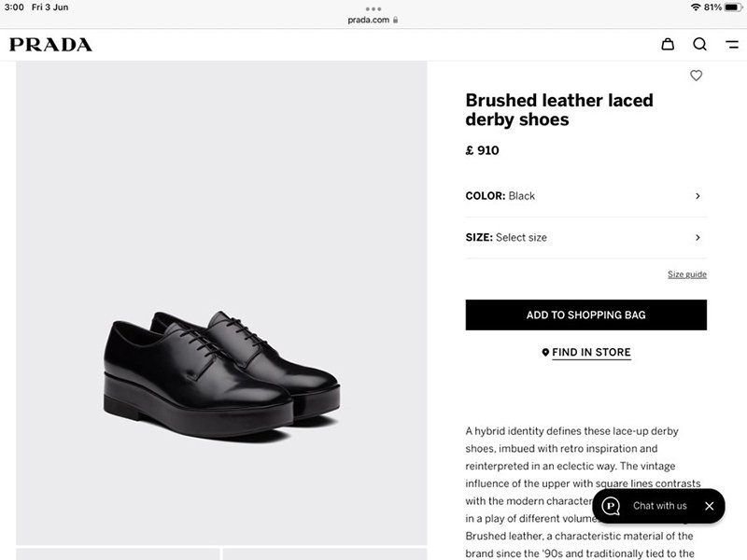747x560 pixels.
Task: Click the search magnifier icon
Action: (x=699, y=44)
